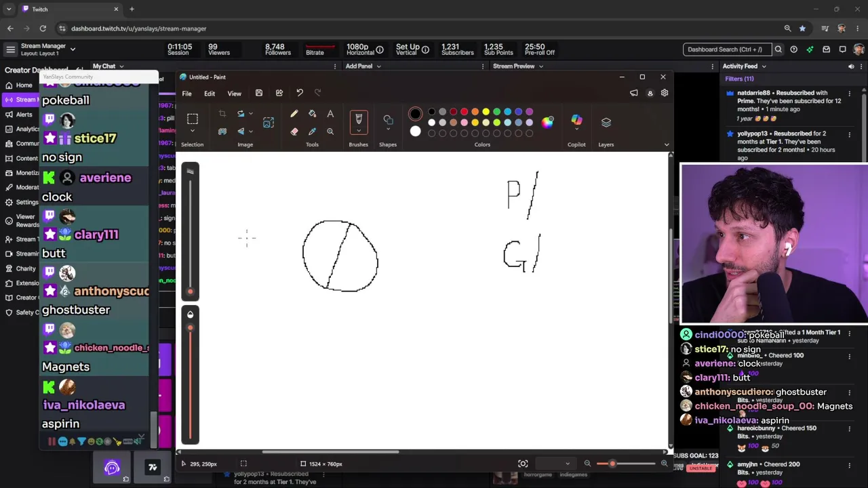The image size is (868, 488).
Task: Expand the My Chat panel dropdown
Action: [121, 66]
